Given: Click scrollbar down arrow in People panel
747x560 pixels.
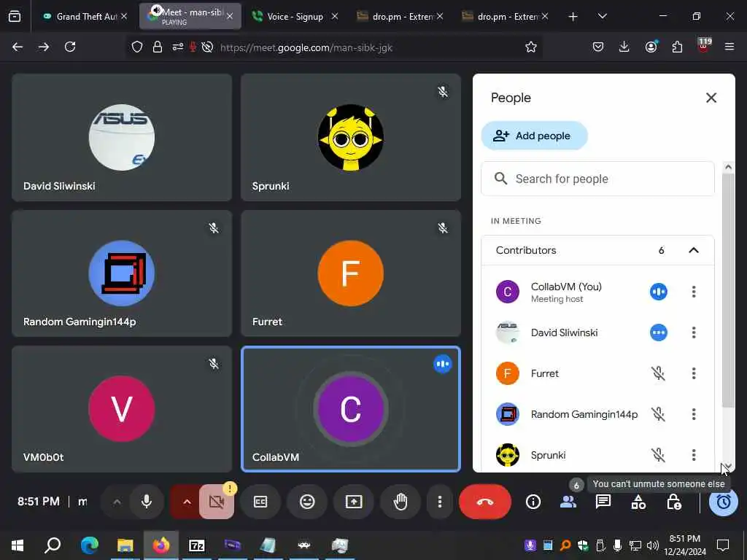Looking at the screenshot, I should click(x=728, y=466).
